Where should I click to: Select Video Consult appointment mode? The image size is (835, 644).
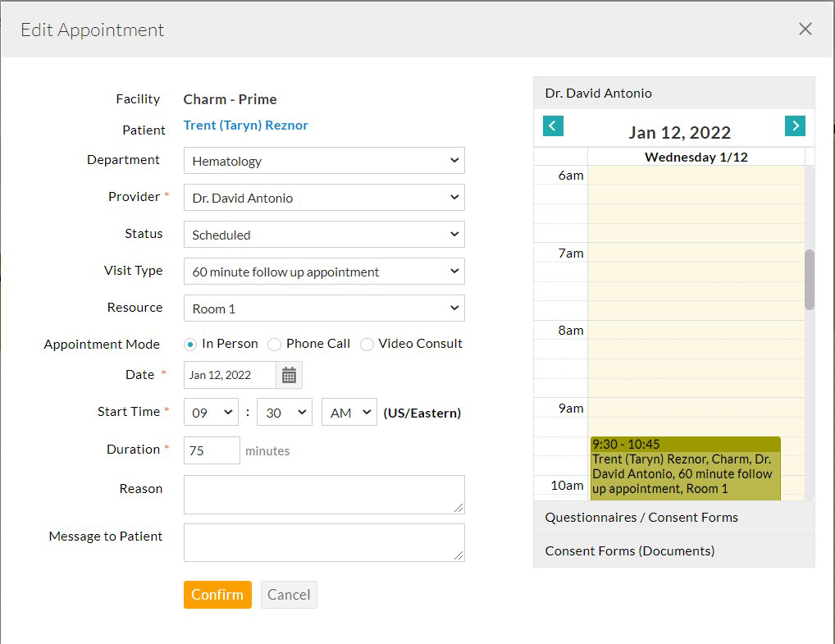[x=367, y=345]
